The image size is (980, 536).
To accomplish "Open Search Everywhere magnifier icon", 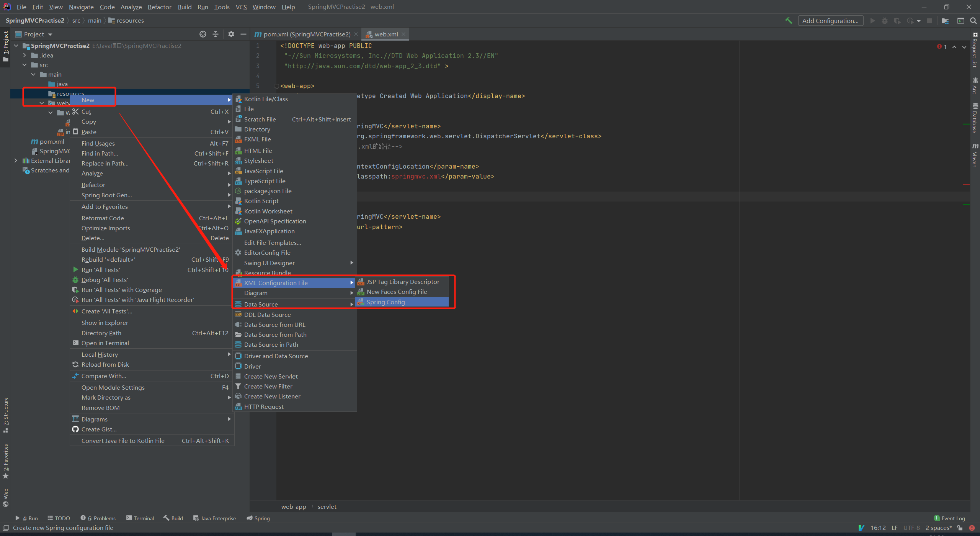I will [973, 21].
